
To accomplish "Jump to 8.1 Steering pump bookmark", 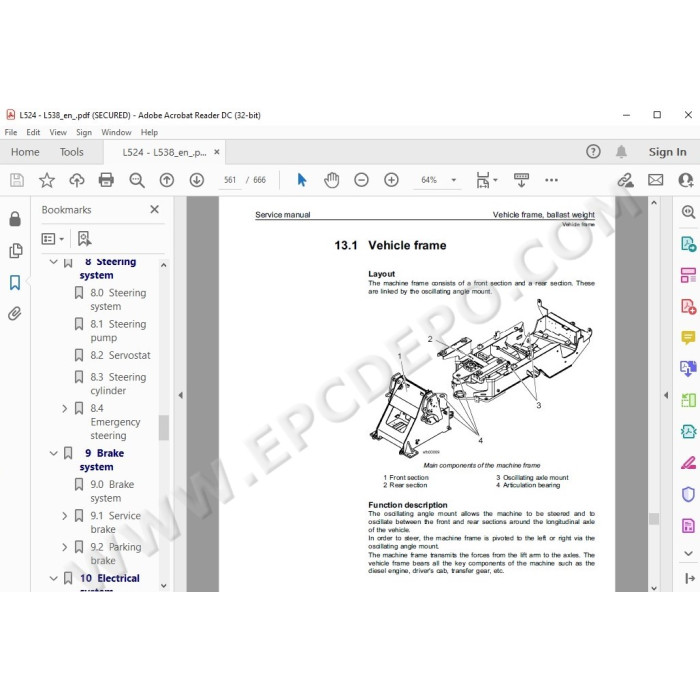I will click(118, 331).
